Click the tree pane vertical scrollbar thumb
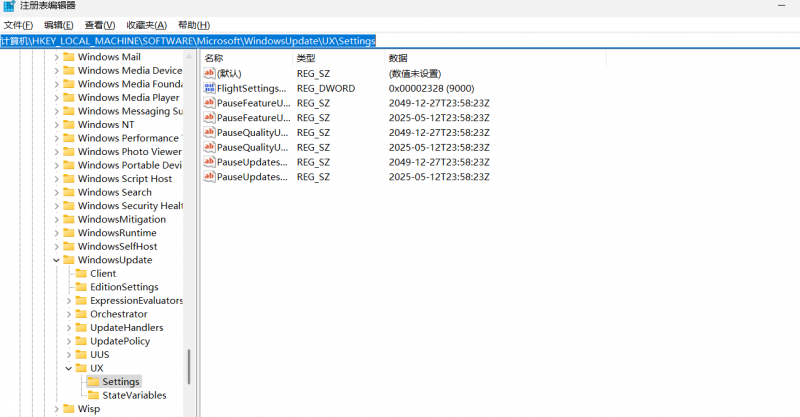Image resolution: width=800 pixels, height=417 pixels. tap(188, 366)
